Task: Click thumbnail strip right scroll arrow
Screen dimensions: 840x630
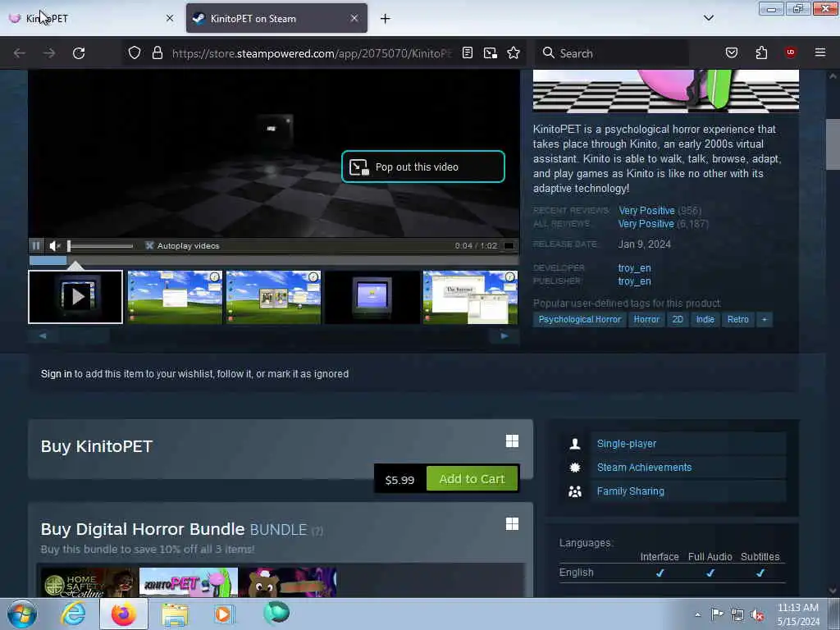Action: (x=504, y=336)
